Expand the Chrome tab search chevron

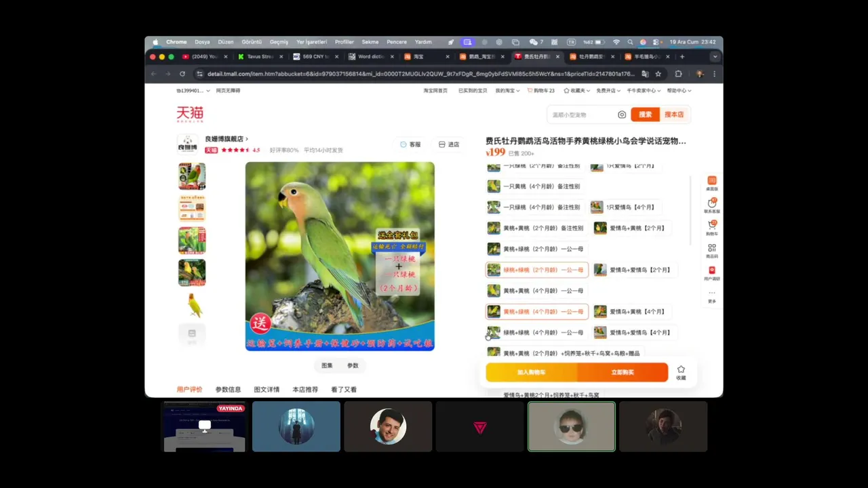tap(714, 57)
